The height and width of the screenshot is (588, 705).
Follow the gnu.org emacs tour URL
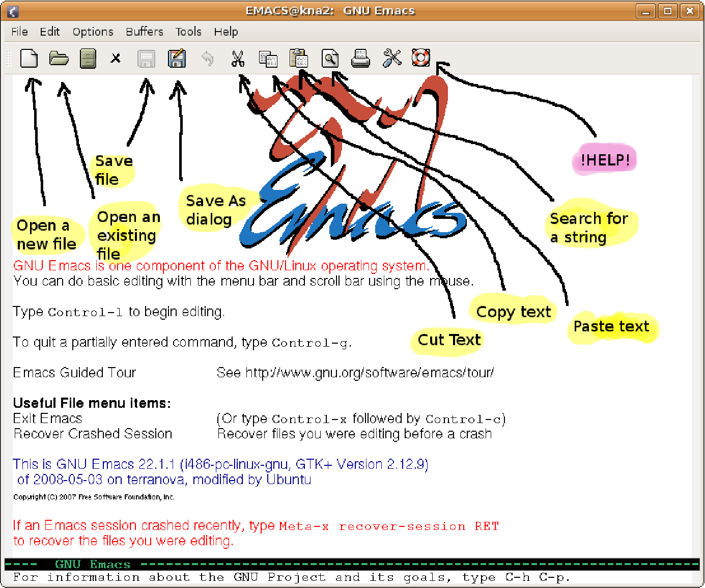click(369, 373)
